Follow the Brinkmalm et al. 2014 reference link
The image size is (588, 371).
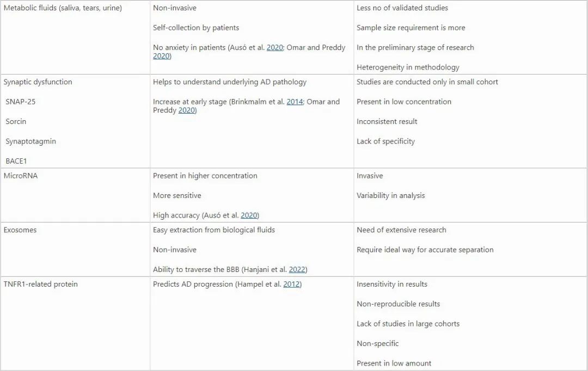295,102
